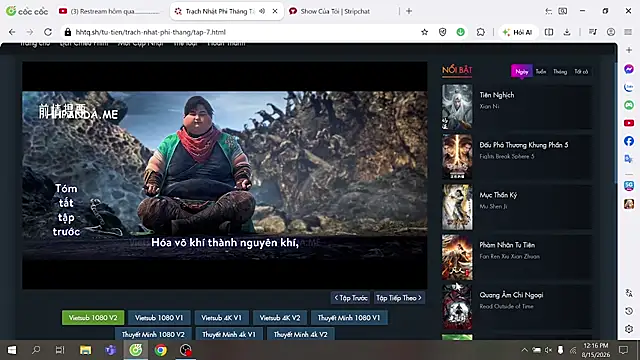Viewport: 640px width, 360px height.
Task: Open the browser downloads icon
Action: (x=567, y=32)
